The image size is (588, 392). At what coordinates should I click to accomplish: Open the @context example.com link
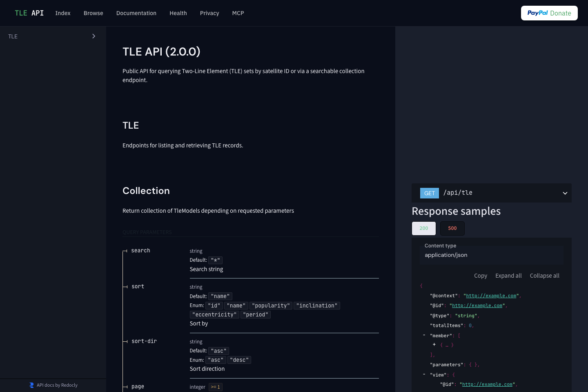(x=491, y=296)
